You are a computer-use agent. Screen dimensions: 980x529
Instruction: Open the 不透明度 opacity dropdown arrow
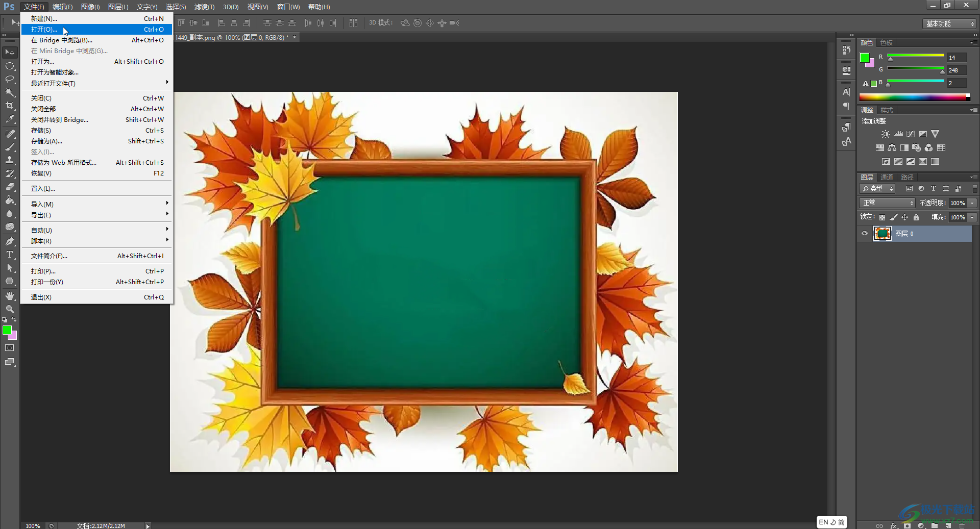click(972, 203)
